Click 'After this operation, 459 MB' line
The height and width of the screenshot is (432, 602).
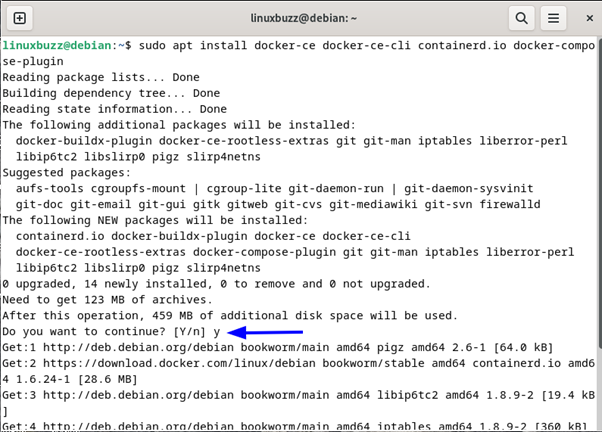coord(230,316)
